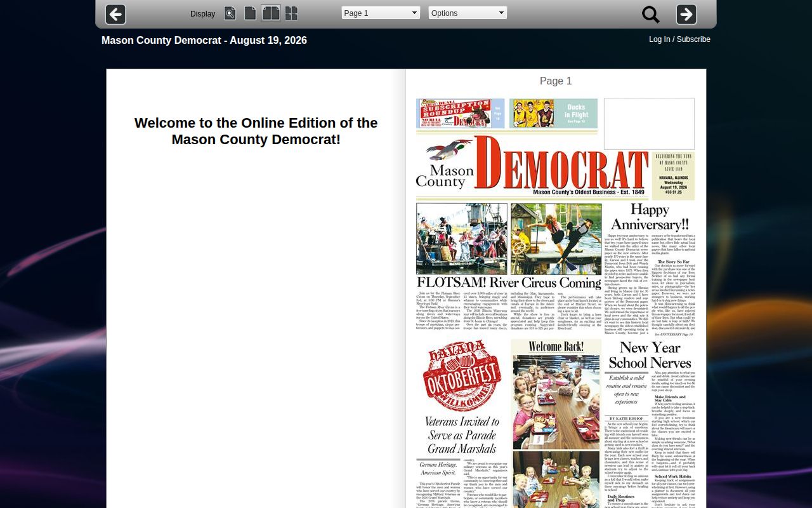Open the Page 1 dropdown
Image resolution: width=812 pixels, height=508 pixels.
(x=381, y=13)
